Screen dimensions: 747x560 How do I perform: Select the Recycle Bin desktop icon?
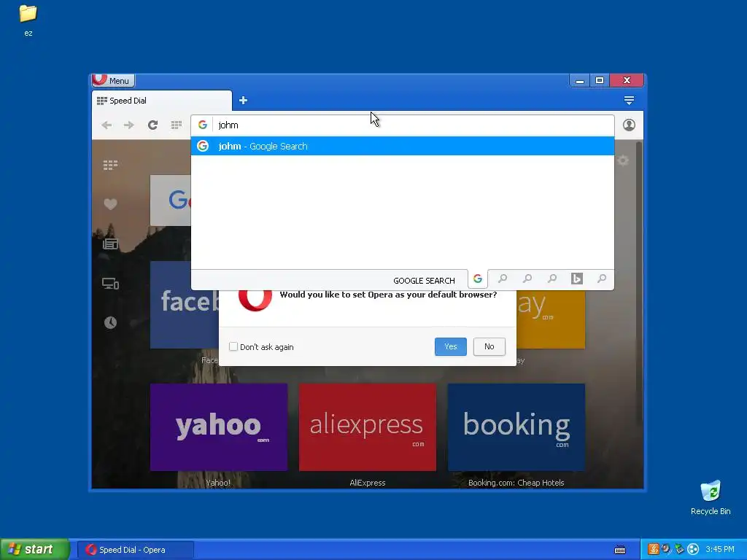711,498
